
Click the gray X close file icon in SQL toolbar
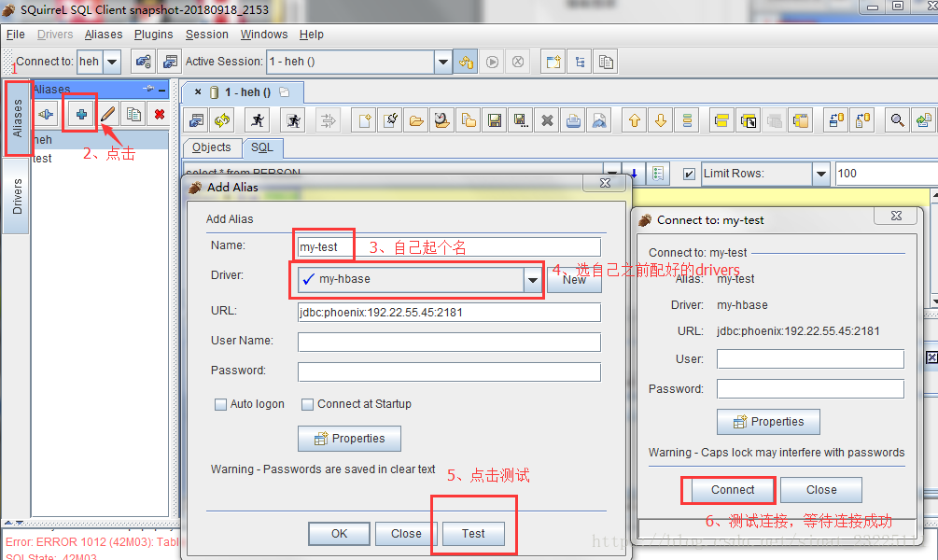click(547, 120)
